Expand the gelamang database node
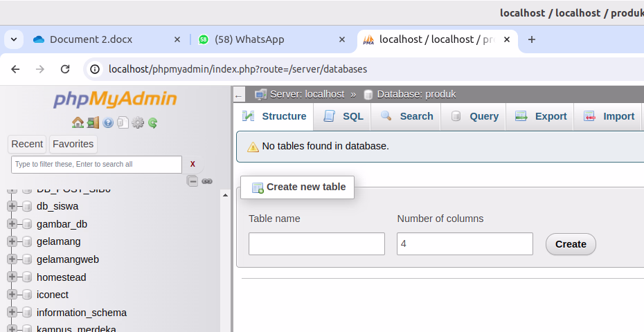Image resolution: width=644 pixels, height=332 pixels. click(x=12, y=241)
